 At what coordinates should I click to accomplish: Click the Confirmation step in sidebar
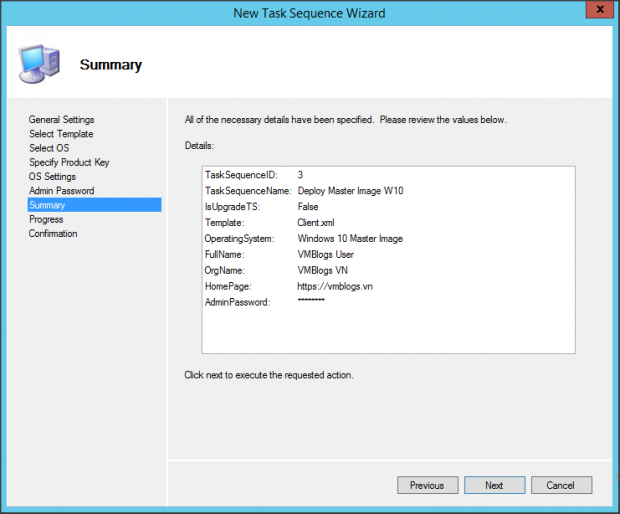[53, 234]
